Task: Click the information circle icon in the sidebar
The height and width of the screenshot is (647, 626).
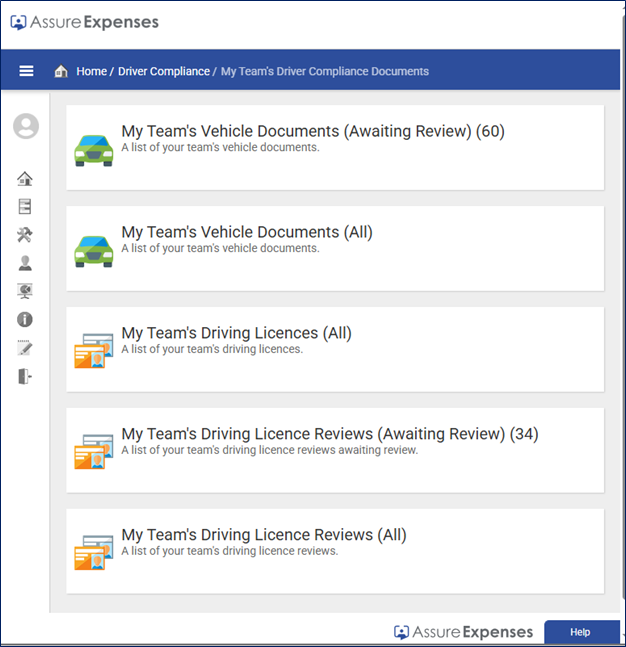Action: [x=25, y=319]
